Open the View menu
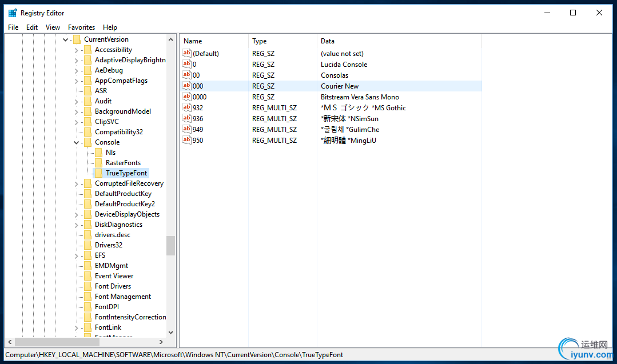 point(53,27)
